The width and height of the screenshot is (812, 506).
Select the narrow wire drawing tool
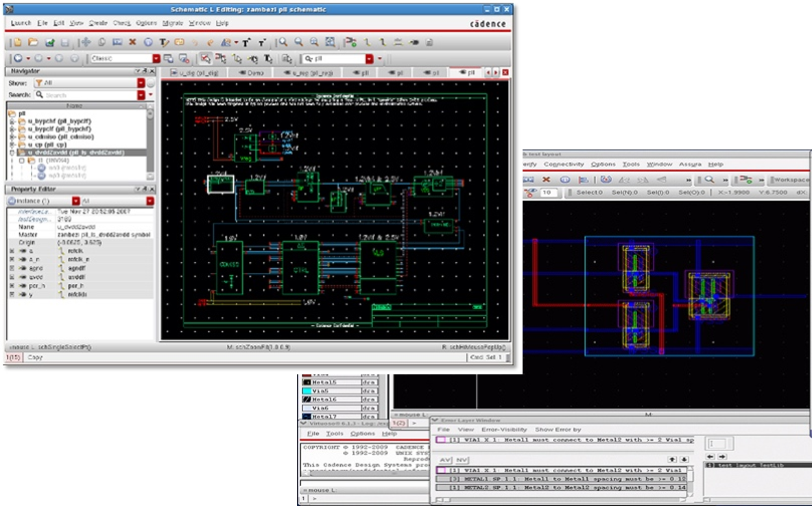pyautogui.click(x=367, y=43)
